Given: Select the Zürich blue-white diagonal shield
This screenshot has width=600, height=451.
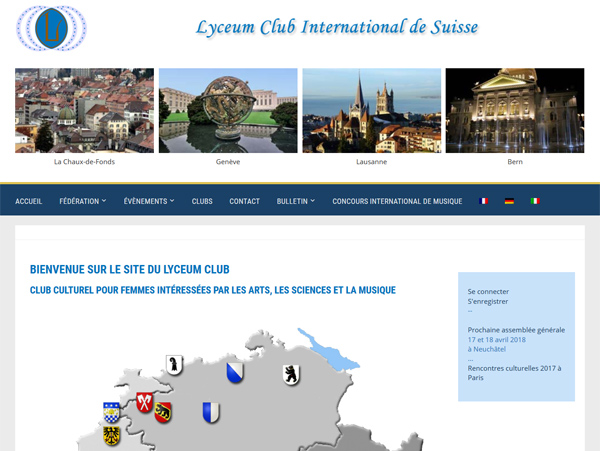Looking at the screenshot, I should [x=235, y=373].
